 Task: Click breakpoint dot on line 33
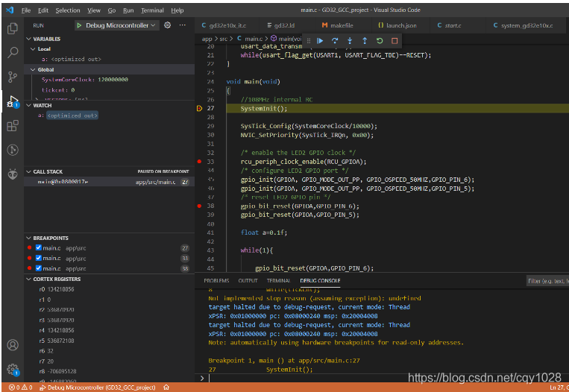[x=199, y=162]
